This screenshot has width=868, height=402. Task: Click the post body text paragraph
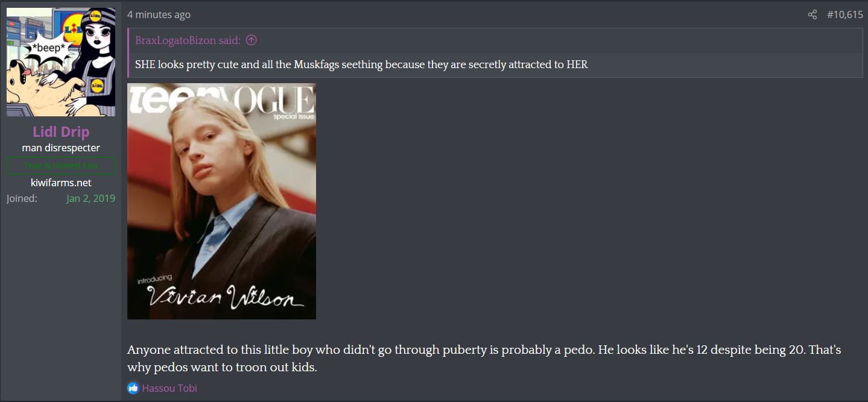click(484, 358)
